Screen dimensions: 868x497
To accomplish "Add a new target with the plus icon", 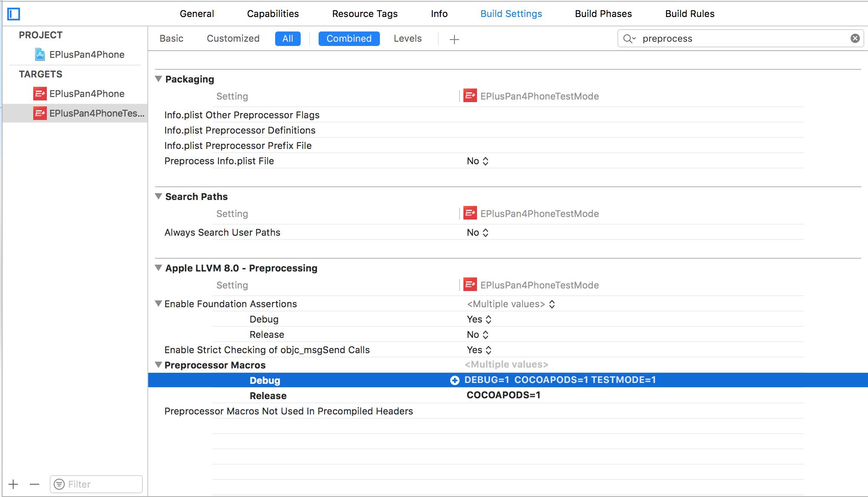I will (x=14, y=484).
